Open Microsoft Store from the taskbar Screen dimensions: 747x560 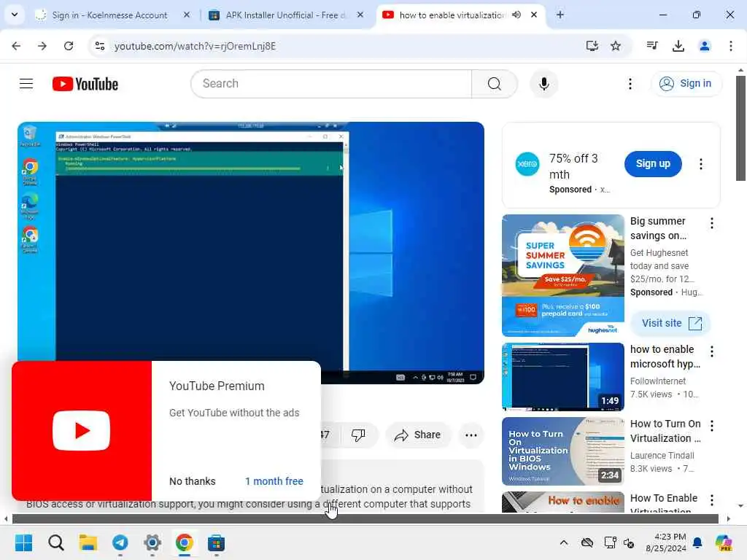pos(216,542)
